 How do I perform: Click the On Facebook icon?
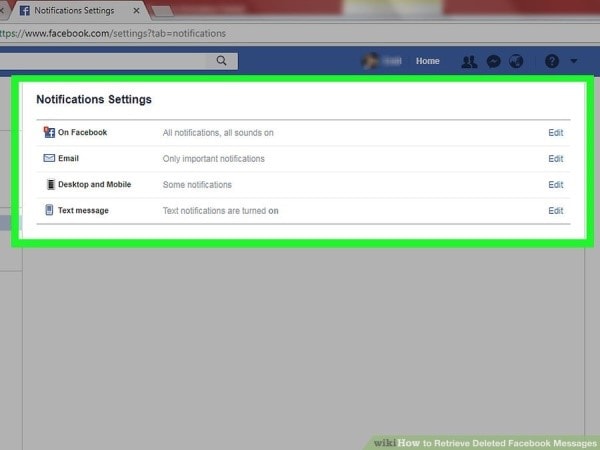49,132
